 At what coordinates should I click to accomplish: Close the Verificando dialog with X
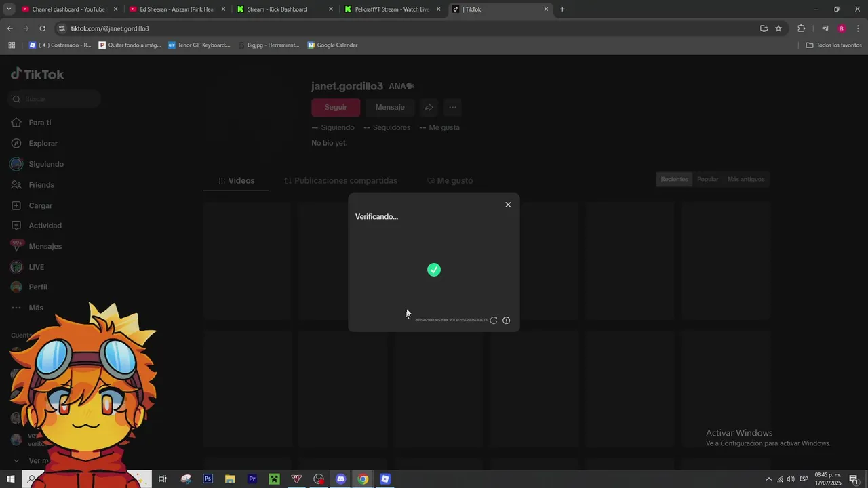508,205
